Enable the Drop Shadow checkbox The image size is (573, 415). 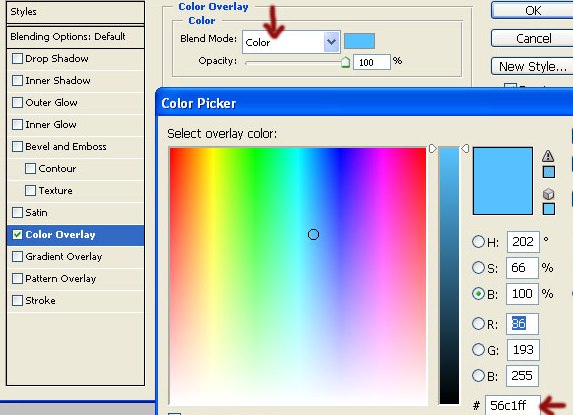pyautogui.click(x=17, y=58)
